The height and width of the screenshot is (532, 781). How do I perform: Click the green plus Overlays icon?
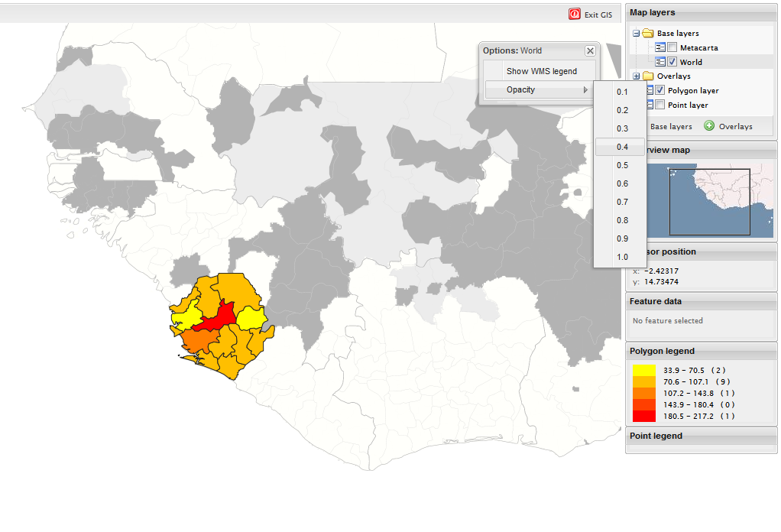pyautogui.click(x=709, y=126)
